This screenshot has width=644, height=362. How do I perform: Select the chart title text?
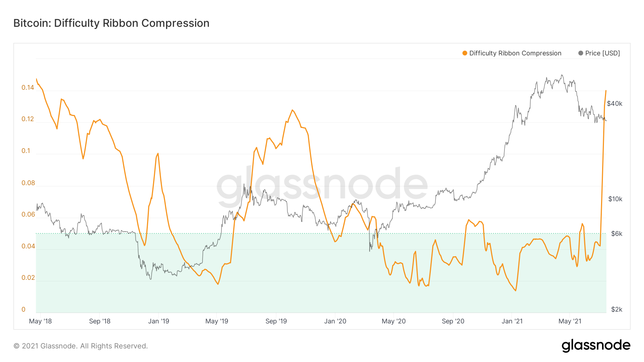(111, 23)
